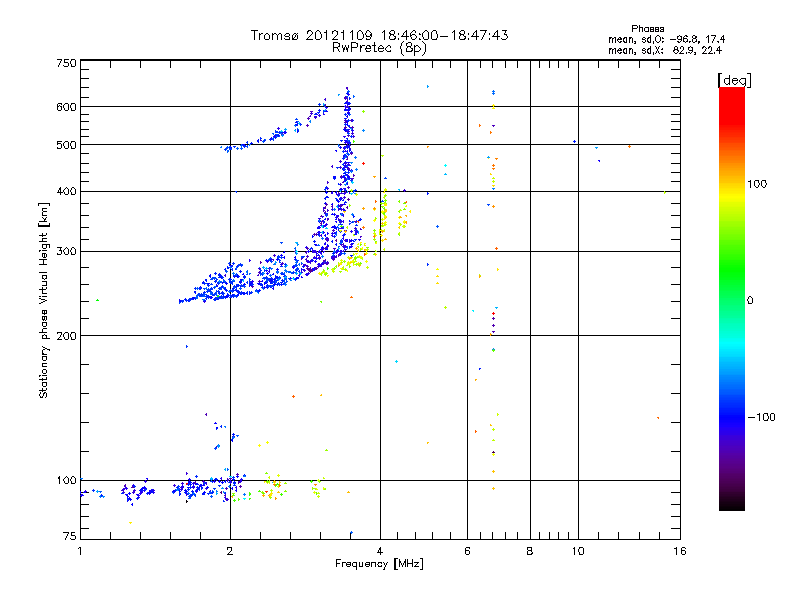Click the x-axis tick label "4"
The width and height of the screenshot is (800, 600).
pos(380,551)
